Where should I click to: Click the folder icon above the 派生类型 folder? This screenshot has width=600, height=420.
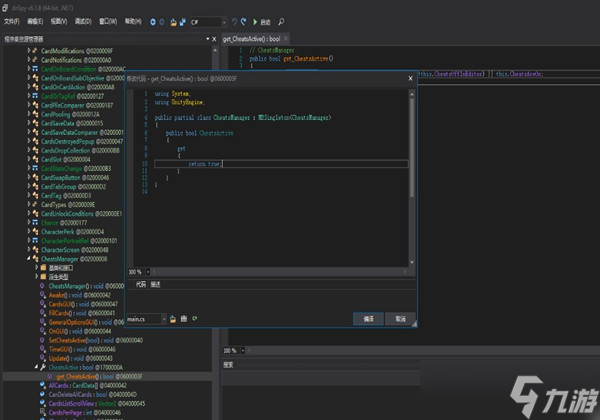[43, 267]
